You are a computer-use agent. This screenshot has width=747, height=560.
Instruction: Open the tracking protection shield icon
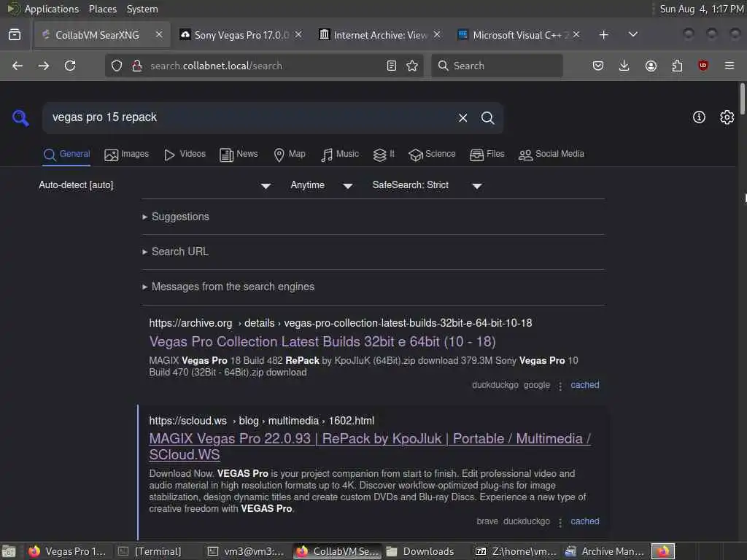coord(117,66)
